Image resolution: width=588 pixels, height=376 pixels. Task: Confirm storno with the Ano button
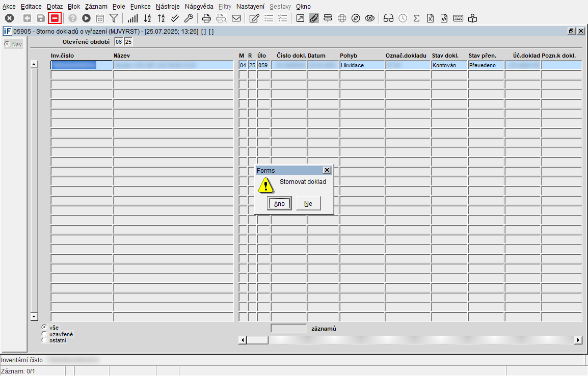[279, 204]
